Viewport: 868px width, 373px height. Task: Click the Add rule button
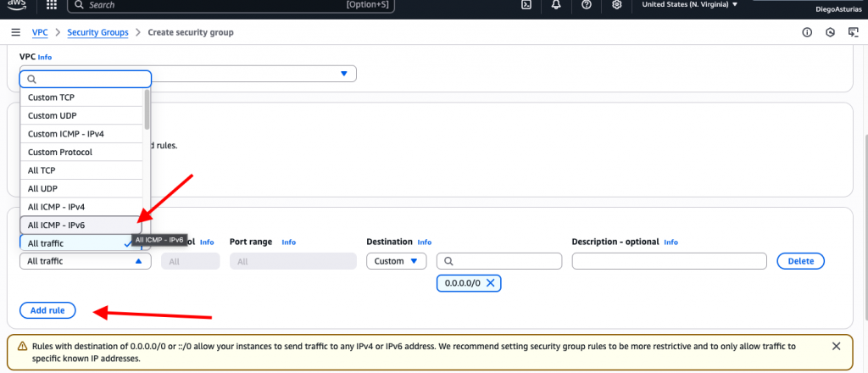(47, 310)
